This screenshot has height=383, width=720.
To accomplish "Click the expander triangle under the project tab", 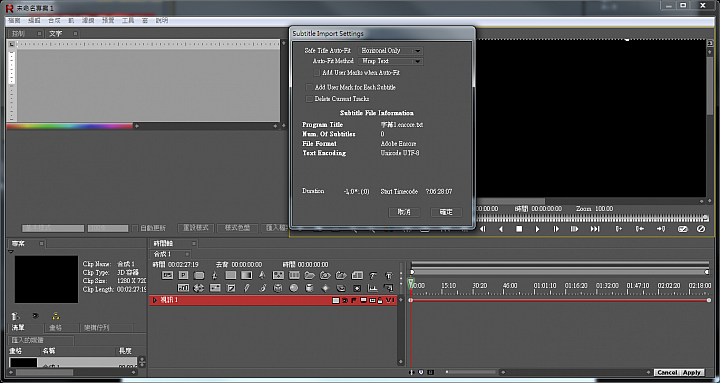I will click(x=11, y=252).
